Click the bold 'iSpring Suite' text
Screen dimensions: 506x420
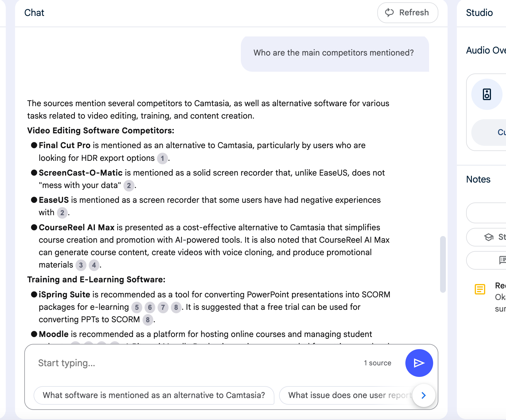tap(64, 294)
